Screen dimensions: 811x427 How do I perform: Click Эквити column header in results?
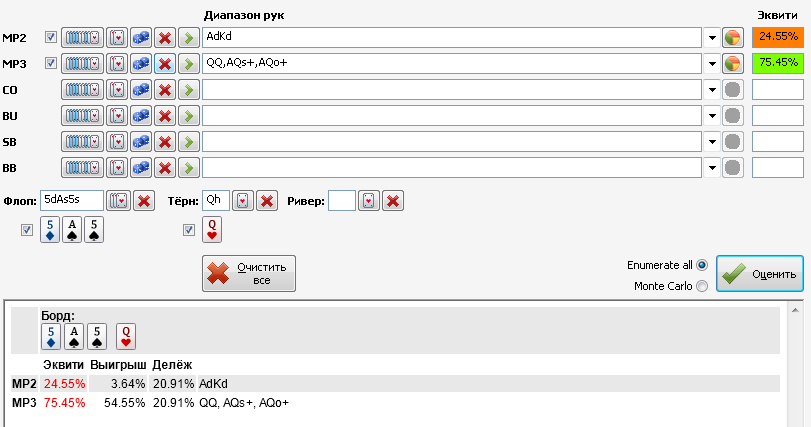(x=63, y=364)
